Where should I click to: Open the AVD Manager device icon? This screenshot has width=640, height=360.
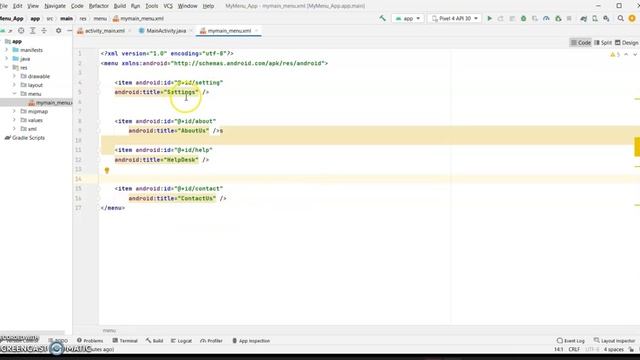(x=595, y=18)
